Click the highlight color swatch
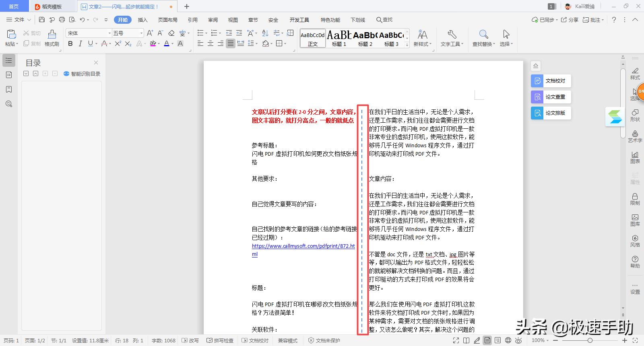 [153, 43]
